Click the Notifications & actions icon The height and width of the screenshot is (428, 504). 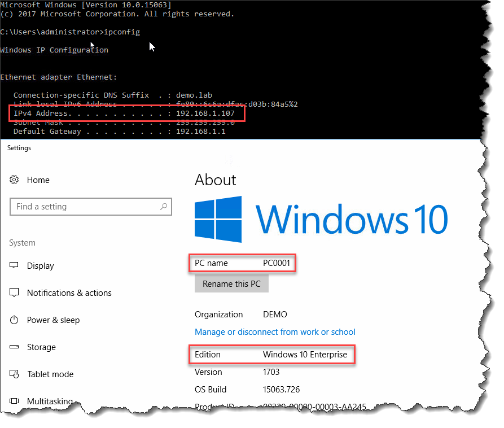[14, 292]
